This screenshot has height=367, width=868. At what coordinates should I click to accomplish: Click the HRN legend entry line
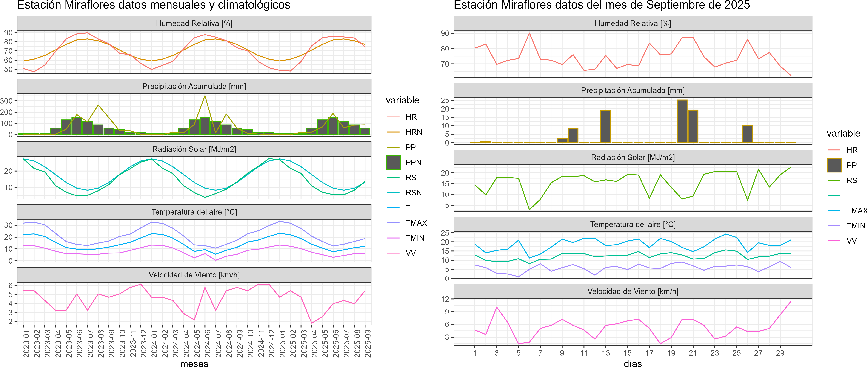pos(393,132)
